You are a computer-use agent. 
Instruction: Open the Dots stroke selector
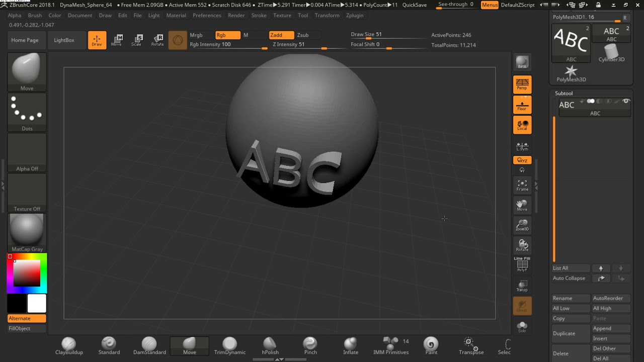click(27, 113)
